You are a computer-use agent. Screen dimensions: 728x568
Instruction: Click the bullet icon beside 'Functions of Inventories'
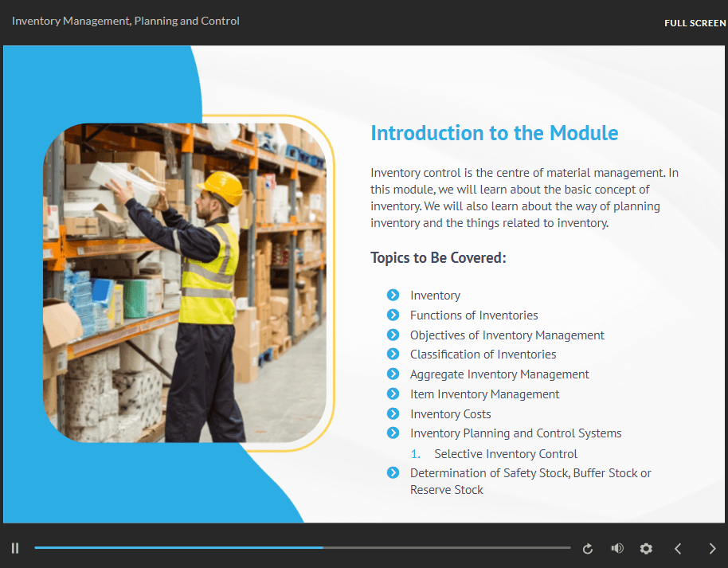pos(393,315)
